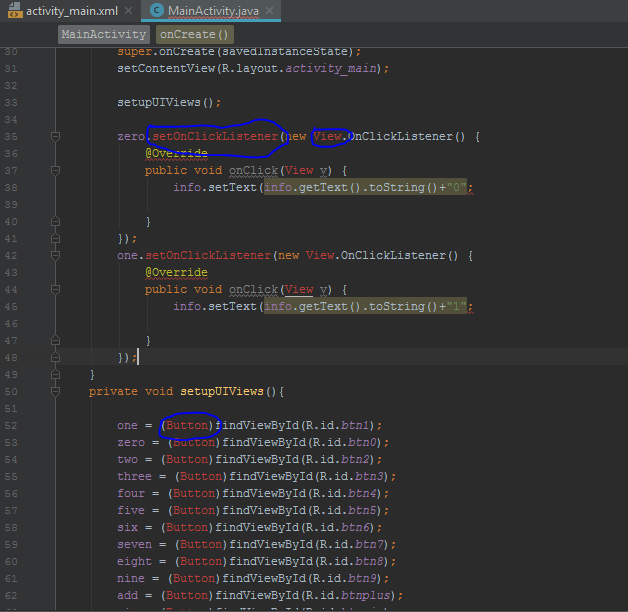The width and height of the screenshot is (628, 612).
Task: Fold the block end marker at line 48
Action: tap(56, 357)
